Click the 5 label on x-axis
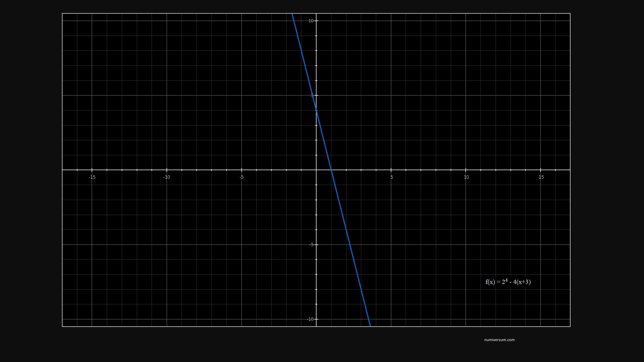 pos(392,177)
